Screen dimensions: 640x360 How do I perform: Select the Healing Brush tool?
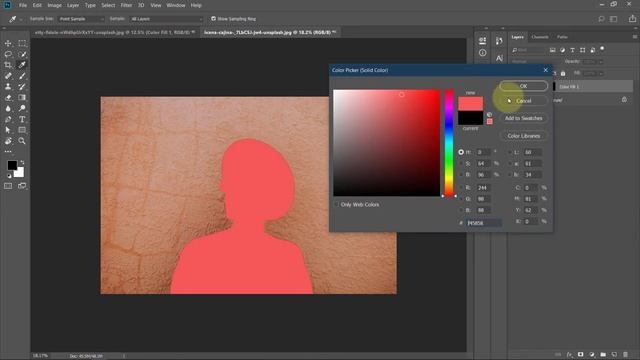(8, 76)
